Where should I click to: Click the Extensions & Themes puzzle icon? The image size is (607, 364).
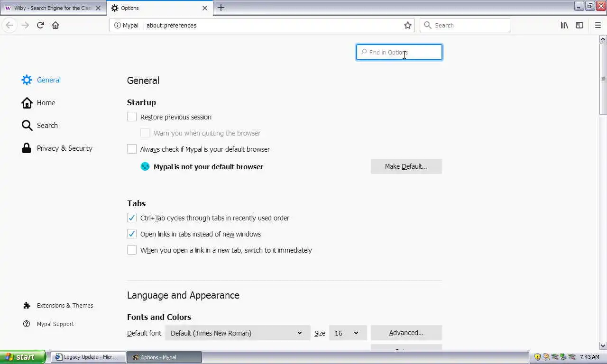[27, 306]
